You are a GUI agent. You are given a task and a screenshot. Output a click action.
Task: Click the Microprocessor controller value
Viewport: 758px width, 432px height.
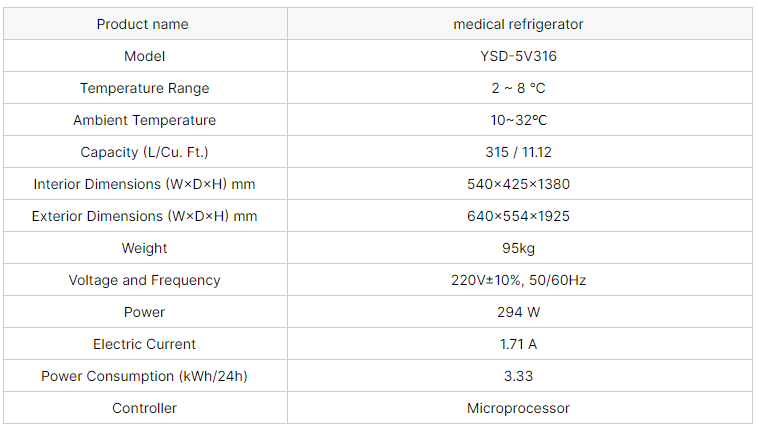518,408
